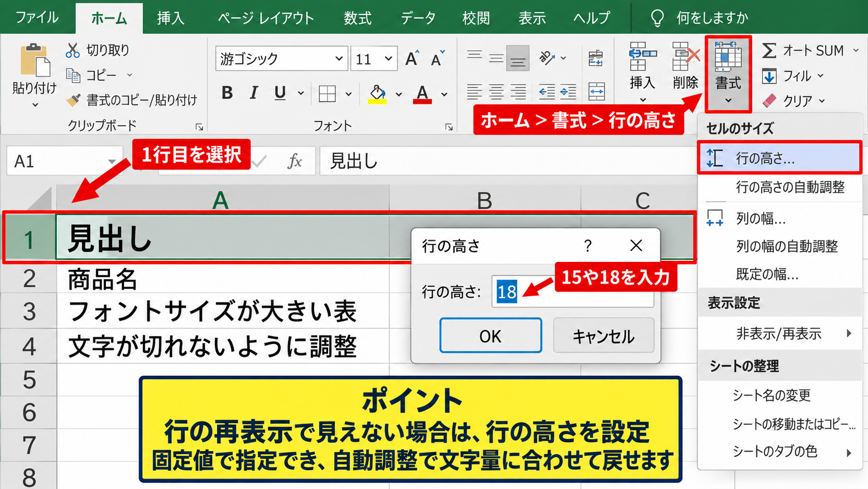Screen dimensions: 868x489
Task: Click the Copy (コピー) icon
Action: point(73,75)
